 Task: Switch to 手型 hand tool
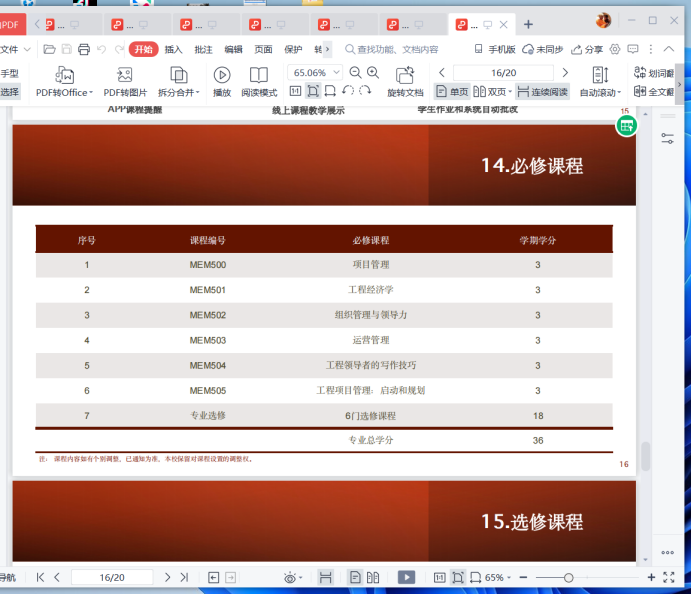pyautogui.click(x=10, y=73)
